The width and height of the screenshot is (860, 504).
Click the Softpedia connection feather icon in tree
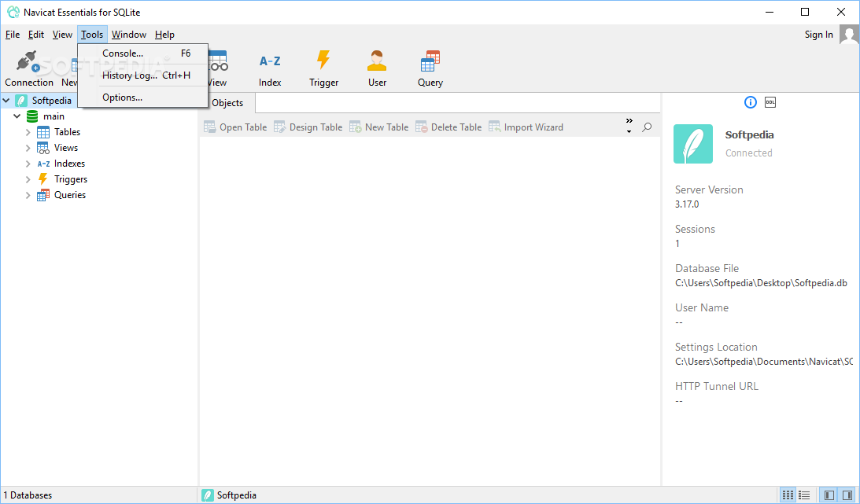[x=20, y=101]
